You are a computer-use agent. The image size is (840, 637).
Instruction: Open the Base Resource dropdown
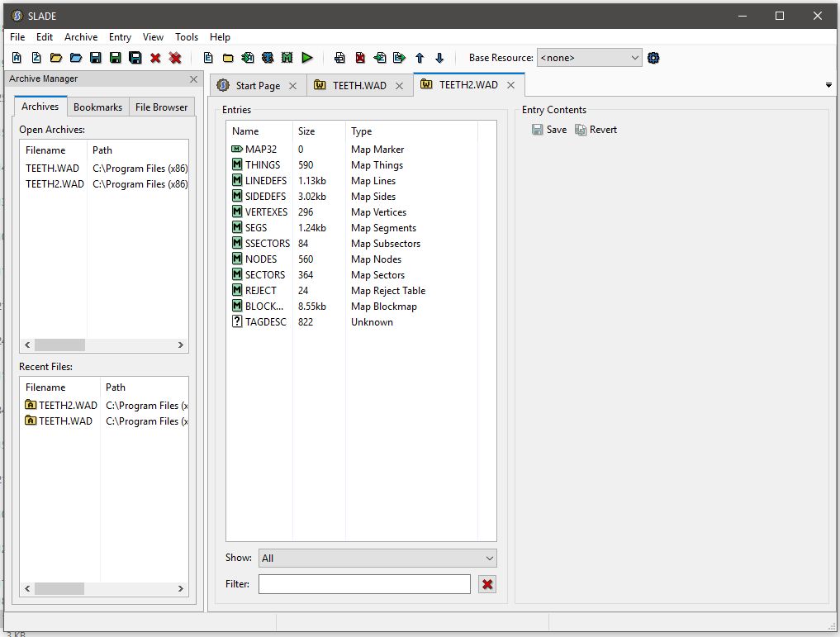coord(589,58)
